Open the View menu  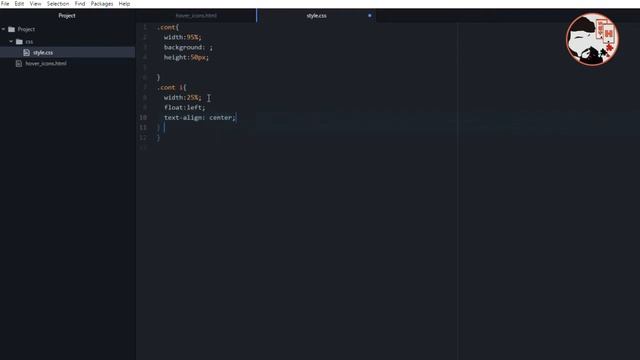coord(36,4)
